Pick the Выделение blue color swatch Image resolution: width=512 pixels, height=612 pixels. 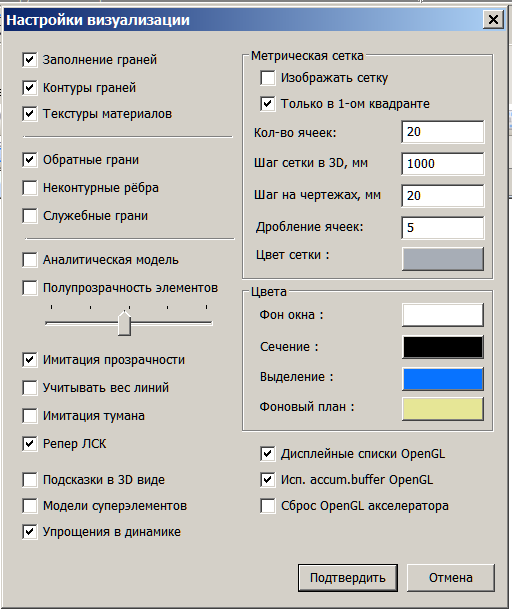(x=443, y=379)
